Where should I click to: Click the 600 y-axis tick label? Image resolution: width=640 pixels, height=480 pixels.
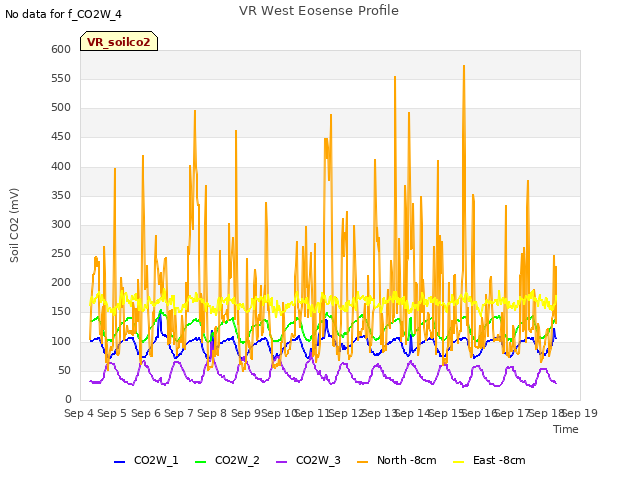61,49
